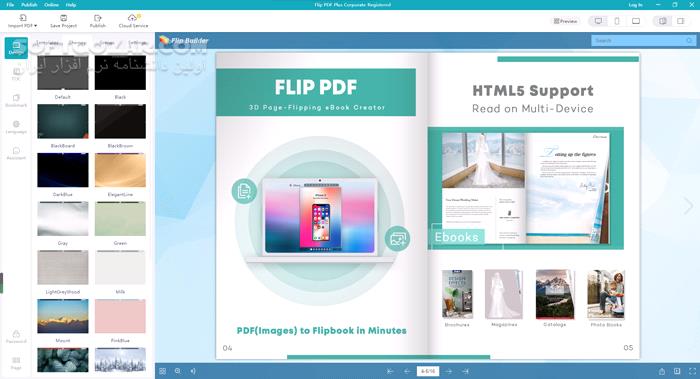Open the Bookmark panel in sidebar
This screenshot has width=700, height=379.
click(16, 100)
